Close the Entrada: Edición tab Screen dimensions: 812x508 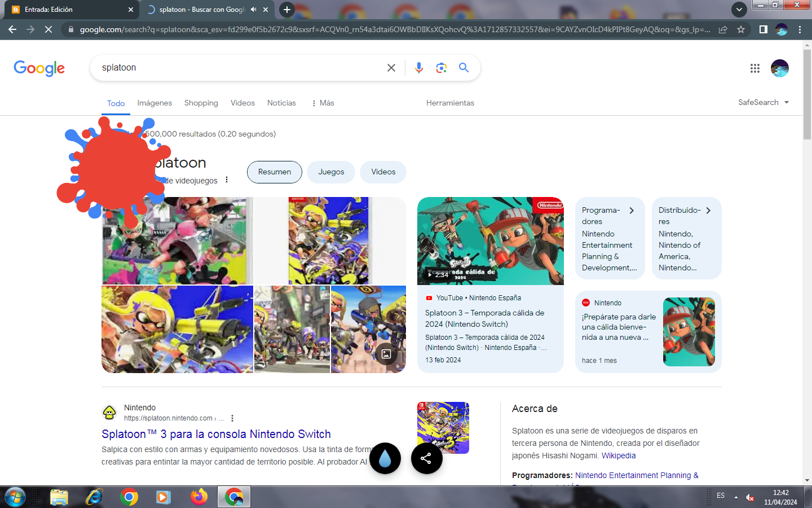point(130,10)
